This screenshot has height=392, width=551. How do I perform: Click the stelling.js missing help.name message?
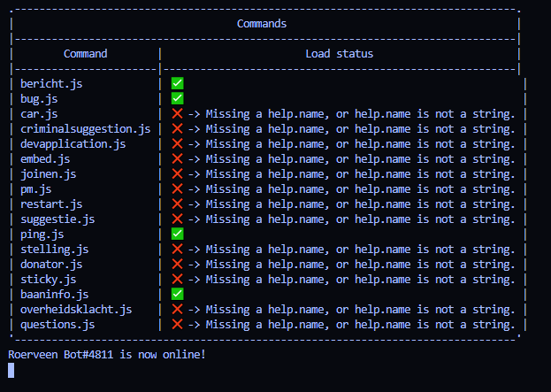(x=350, y=249)
